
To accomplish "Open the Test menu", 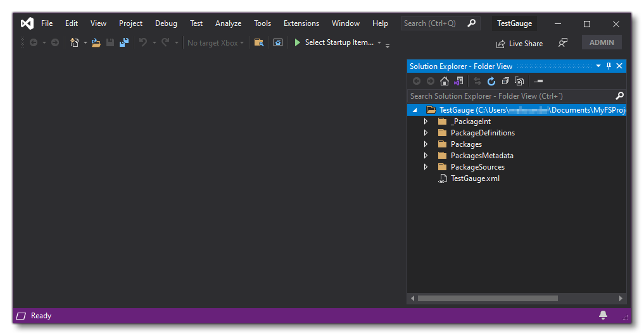I will [x=196, y=23].
